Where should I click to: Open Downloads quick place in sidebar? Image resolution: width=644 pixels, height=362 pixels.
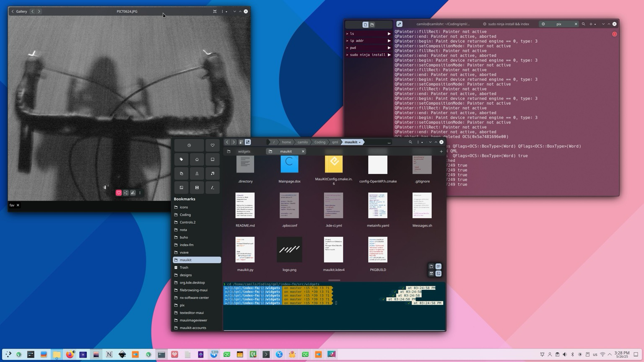pos(197,173)
